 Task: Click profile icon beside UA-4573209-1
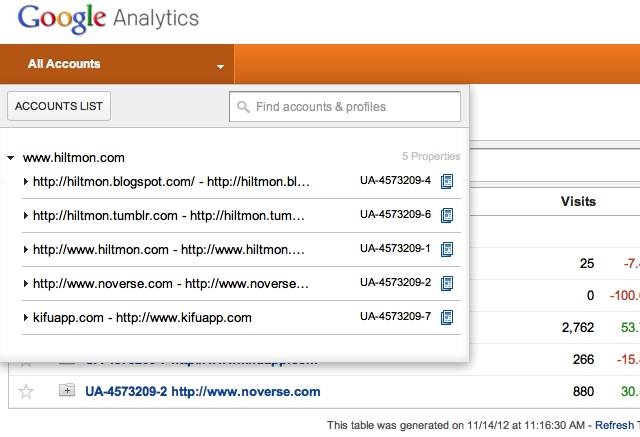(447, 249)
